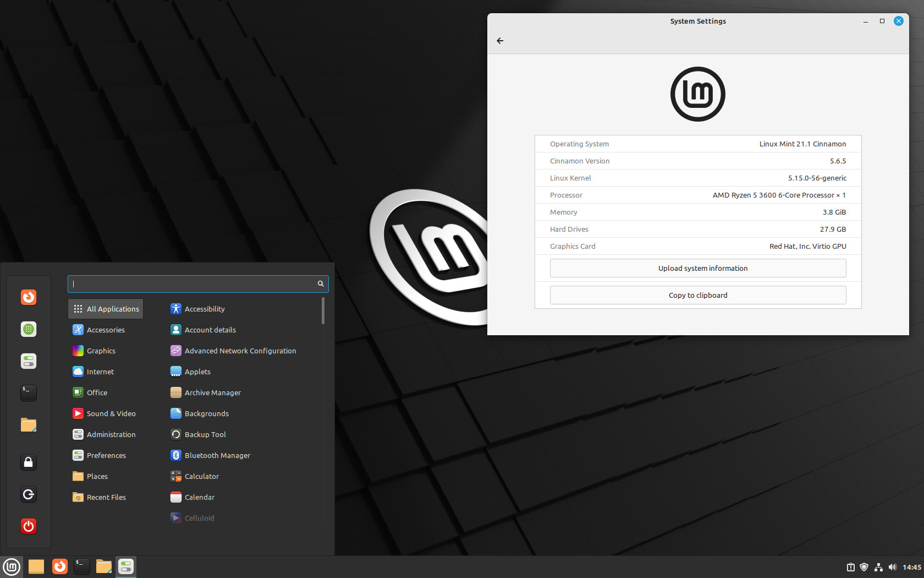Screen dimensions: 924x578
Task: Click Copy to clipboard button
Action: pos(698,295)
